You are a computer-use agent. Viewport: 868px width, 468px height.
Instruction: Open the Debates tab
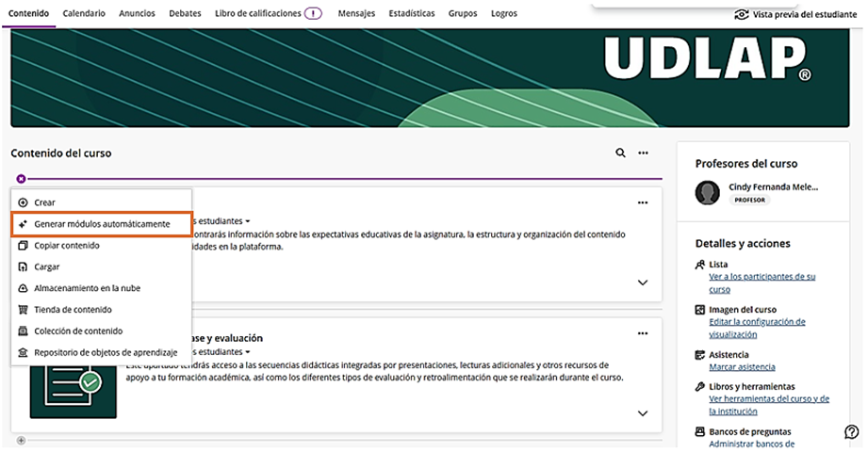tap(185, 13)
